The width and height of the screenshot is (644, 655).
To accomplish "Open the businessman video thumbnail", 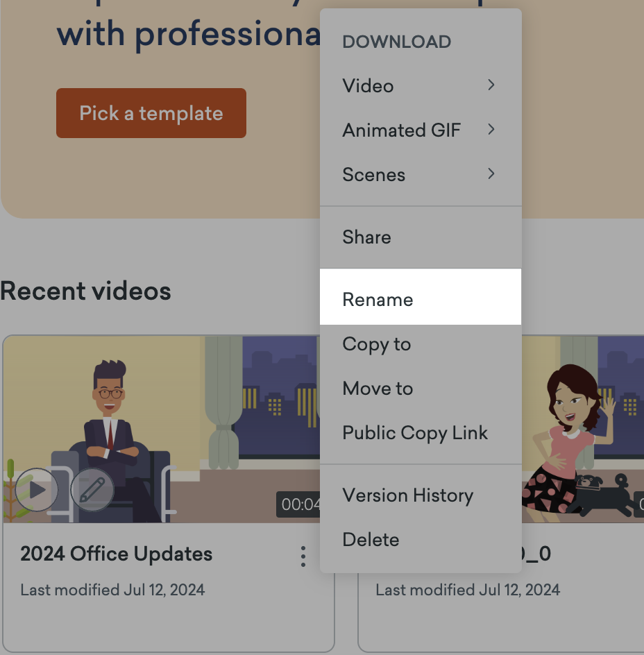I will 162,429.
